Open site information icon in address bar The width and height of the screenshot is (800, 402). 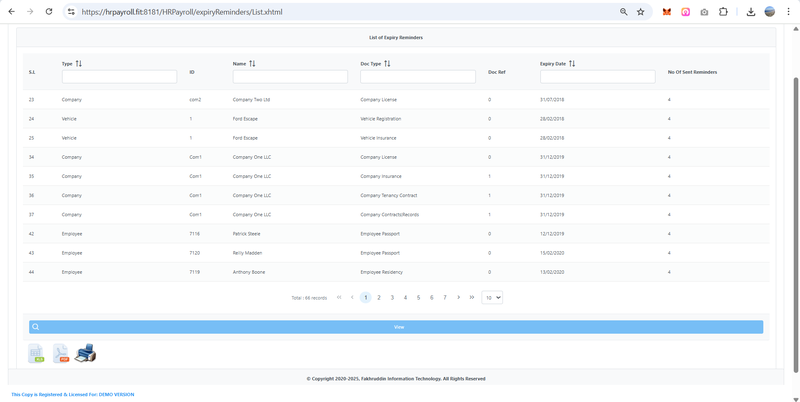[x=71, y=12]
